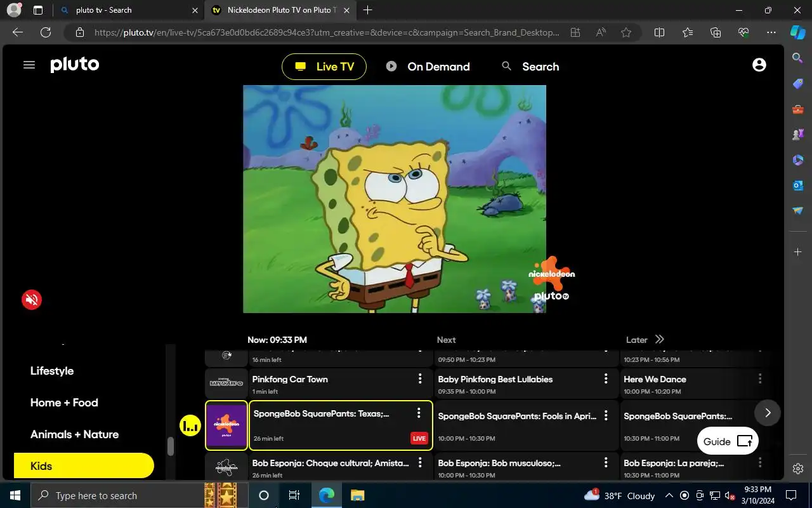Open the SpongeBob SquarePants: Texas live program
This screenshot has width=812, height=508.
(x=341, y=425)
